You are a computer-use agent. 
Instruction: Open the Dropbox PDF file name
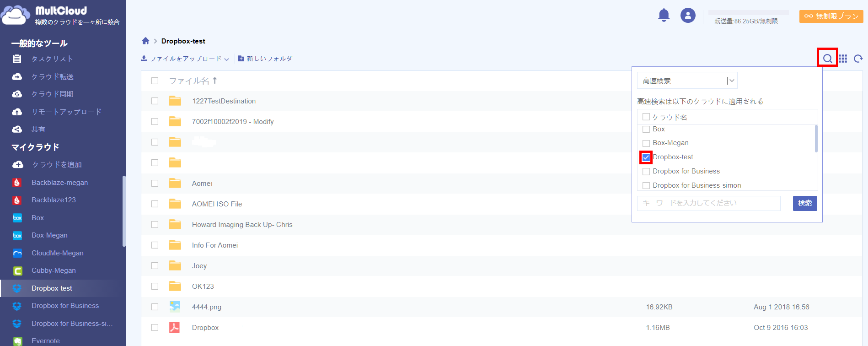[x=205, y=327]
